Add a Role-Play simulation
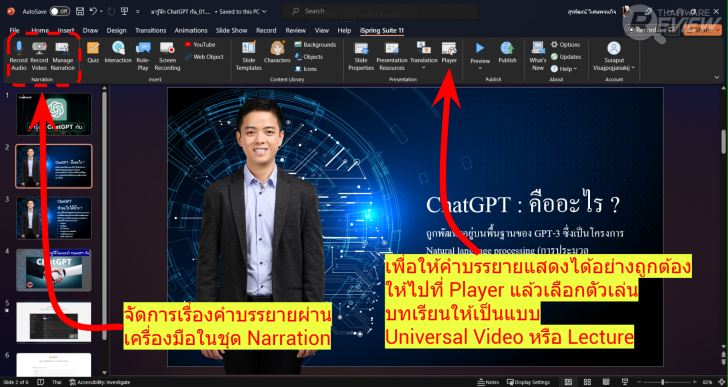This screenshot has height=387, width=728. (x=143, y=56)
